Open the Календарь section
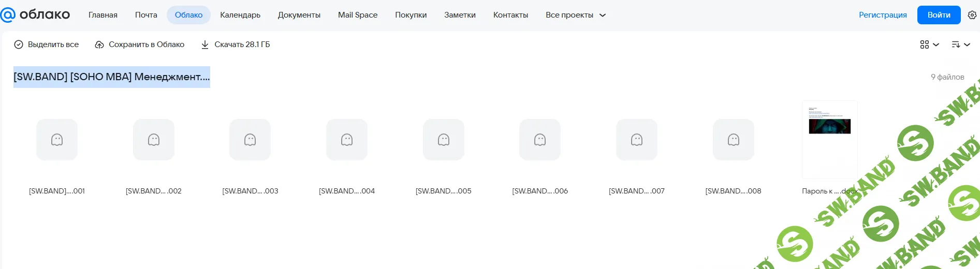Screen dimensions: 980x269 click(x=240, y=15)
